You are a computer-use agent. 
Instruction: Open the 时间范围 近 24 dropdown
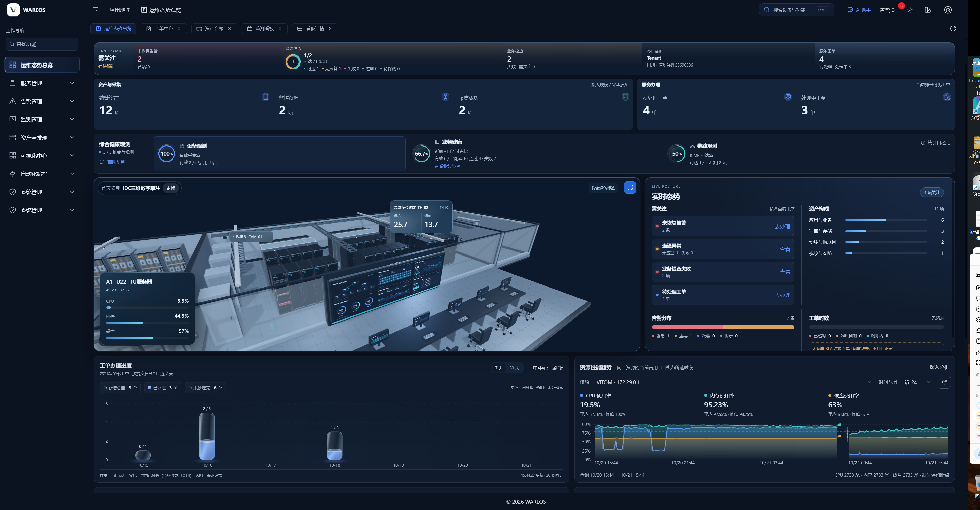(x=917, y=382)
